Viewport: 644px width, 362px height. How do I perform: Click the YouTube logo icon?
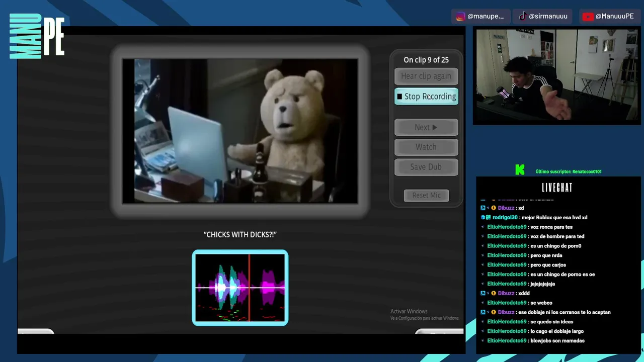[588, 17]
